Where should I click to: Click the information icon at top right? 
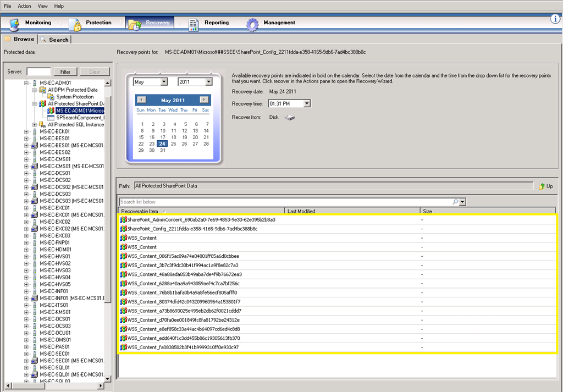click(x=555, y=19)
